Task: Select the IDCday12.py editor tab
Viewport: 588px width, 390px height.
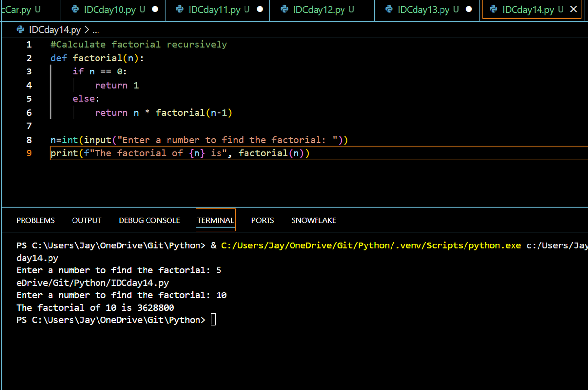Action: click(323, 10)
